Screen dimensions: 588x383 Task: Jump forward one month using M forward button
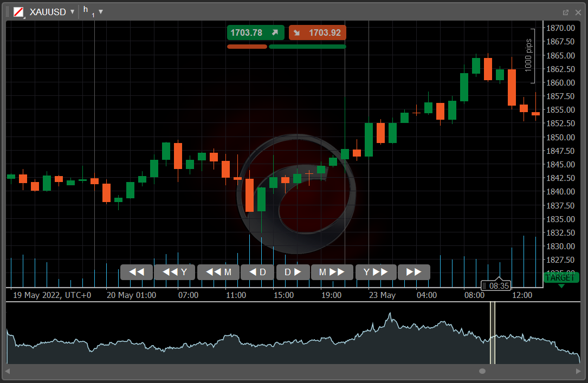[332, 272]
